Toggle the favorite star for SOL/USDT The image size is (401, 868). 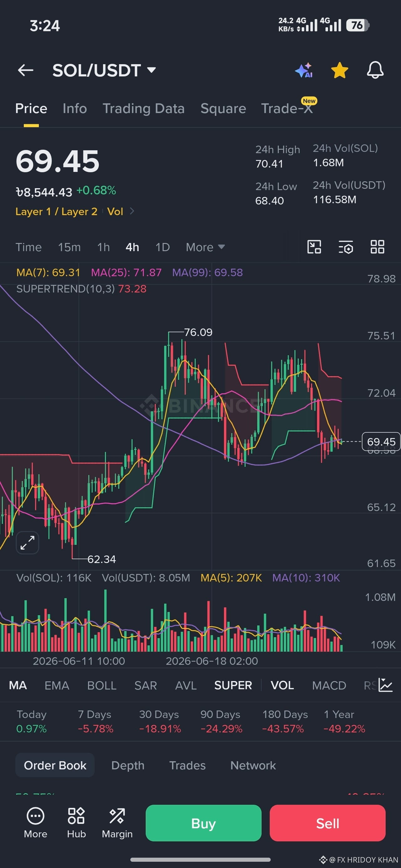339,70
